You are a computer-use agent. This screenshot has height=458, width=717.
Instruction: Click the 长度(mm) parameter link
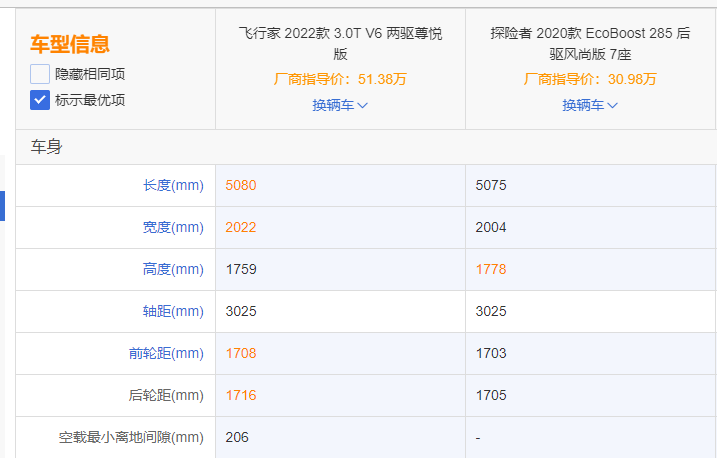pyautogui.click(x=173, y=185)
